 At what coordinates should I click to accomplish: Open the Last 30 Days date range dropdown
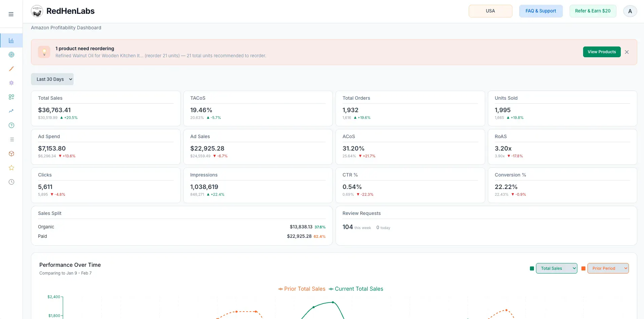52,79
